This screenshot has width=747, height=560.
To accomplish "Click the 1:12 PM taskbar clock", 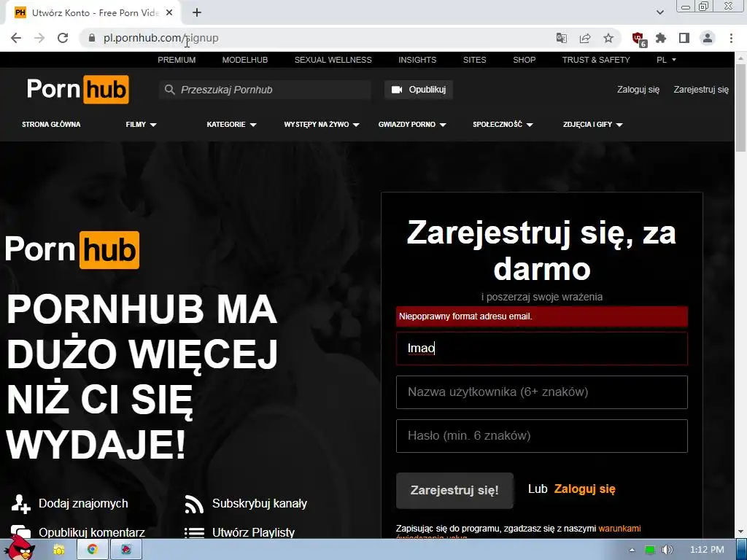I will point(707,550).
